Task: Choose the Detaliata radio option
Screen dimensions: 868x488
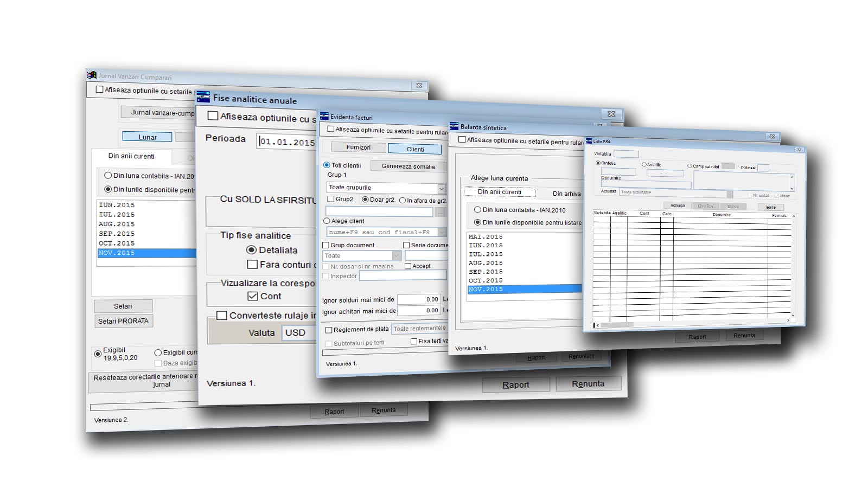Action: pos(251,250)
